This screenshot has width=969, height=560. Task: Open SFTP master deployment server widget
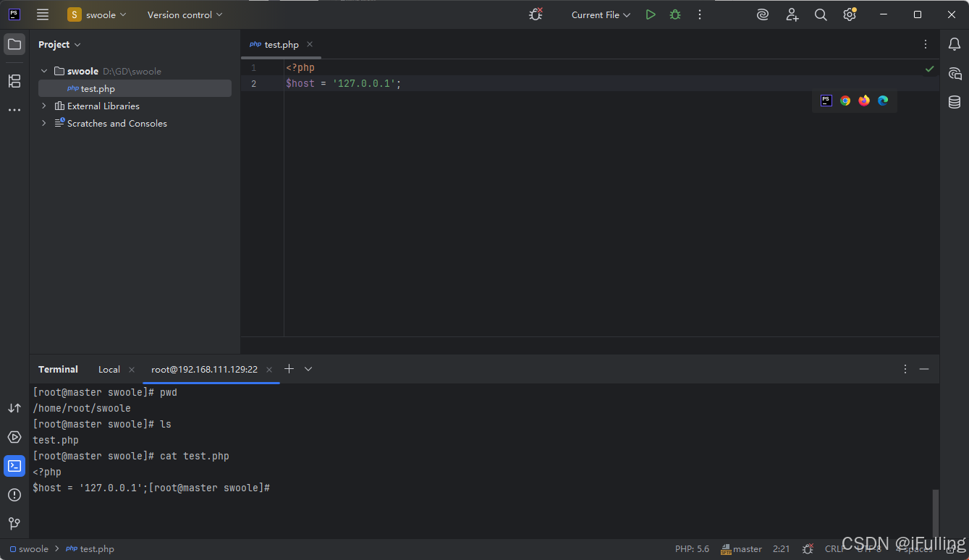(x=741, y=549)
